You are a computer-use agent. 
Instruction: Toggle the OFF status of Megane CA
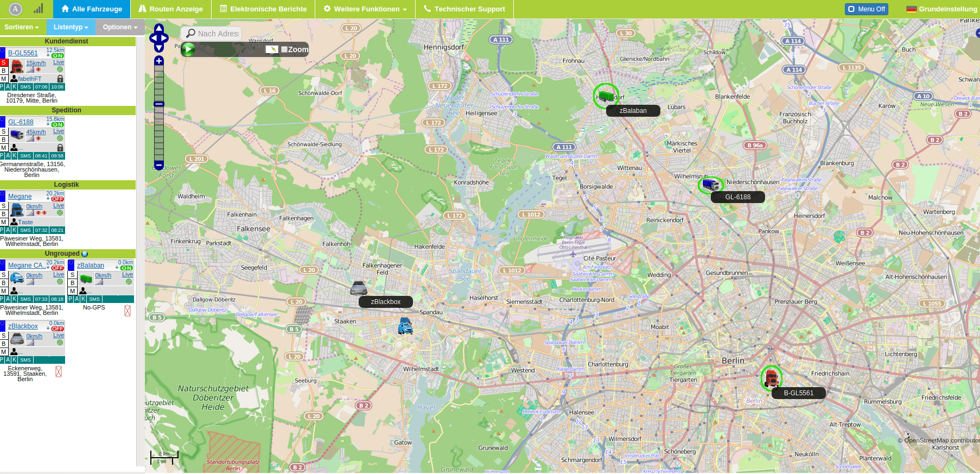(58, 268)
